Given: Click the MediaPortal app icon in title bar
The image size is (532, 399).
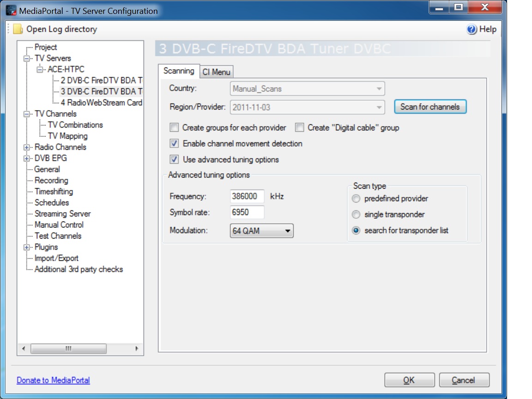Looking at the screenshot, I should coord(11,10).
